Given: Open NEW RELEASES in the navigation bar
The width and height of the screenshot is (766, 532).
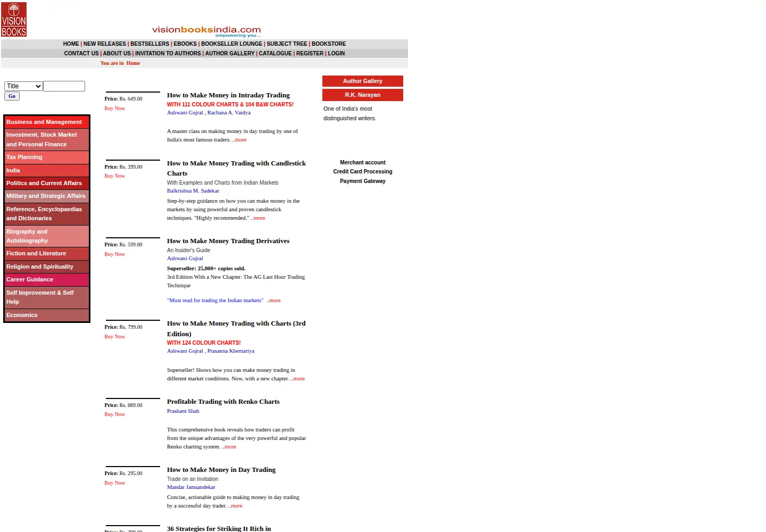Looking at the screenshot, I should coord(105,44).
